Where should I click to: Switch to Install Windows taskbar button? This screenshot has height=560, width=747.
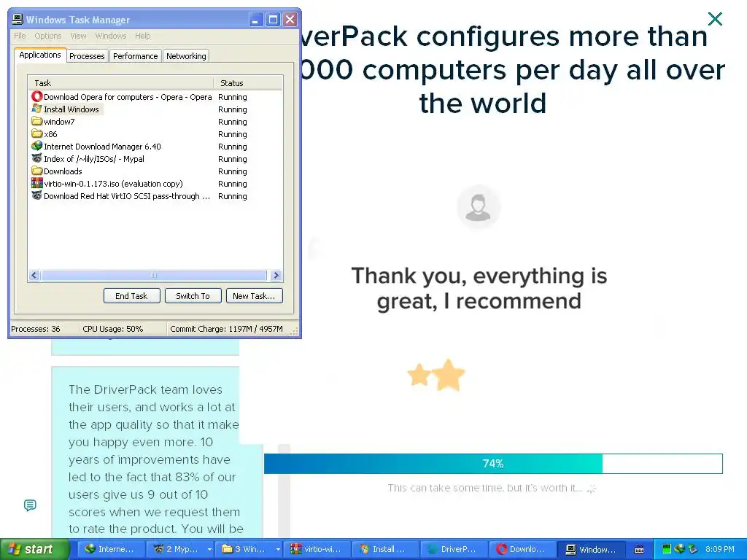tap(385, 549)
